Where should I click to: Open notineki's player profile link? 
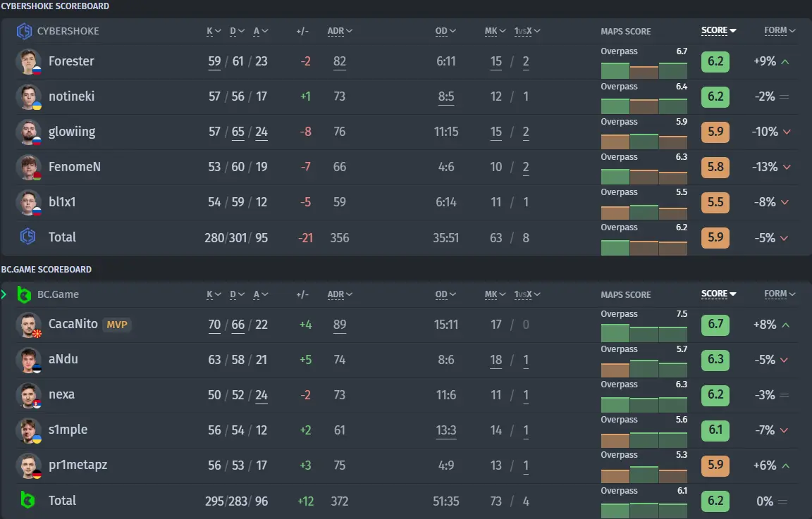click(71, 96)
